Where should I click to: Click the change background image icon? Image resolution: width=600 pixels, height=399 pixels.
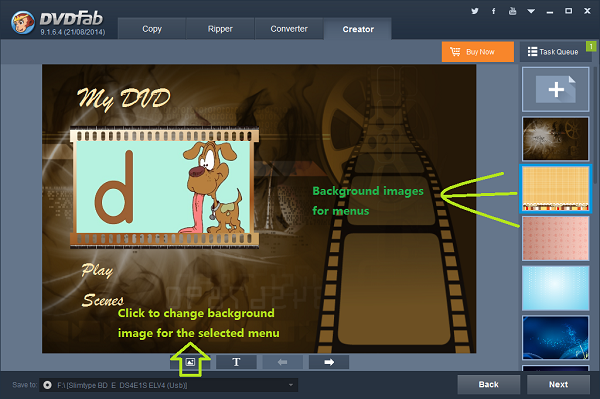click(x=190, y=362)
